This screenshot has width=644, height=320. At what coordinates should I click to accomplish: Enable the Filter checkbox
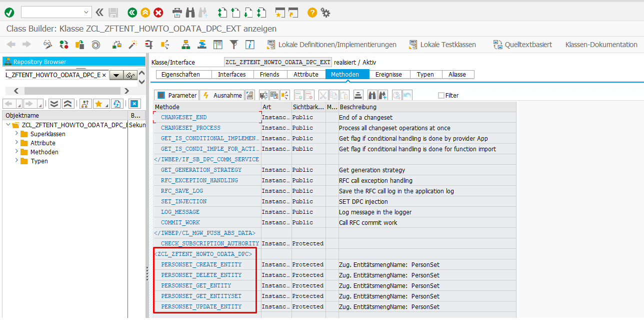tap(441, 95)
